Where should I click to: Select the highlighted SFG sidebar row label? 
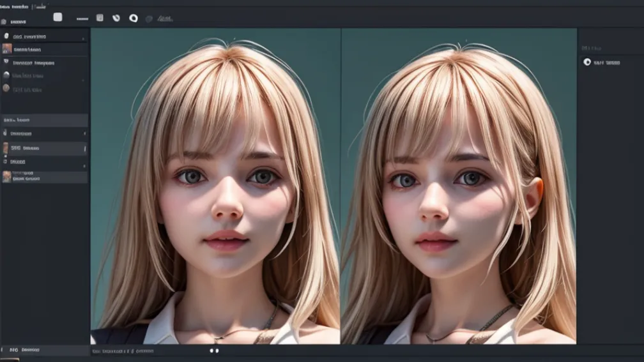[x=25, y=148]
